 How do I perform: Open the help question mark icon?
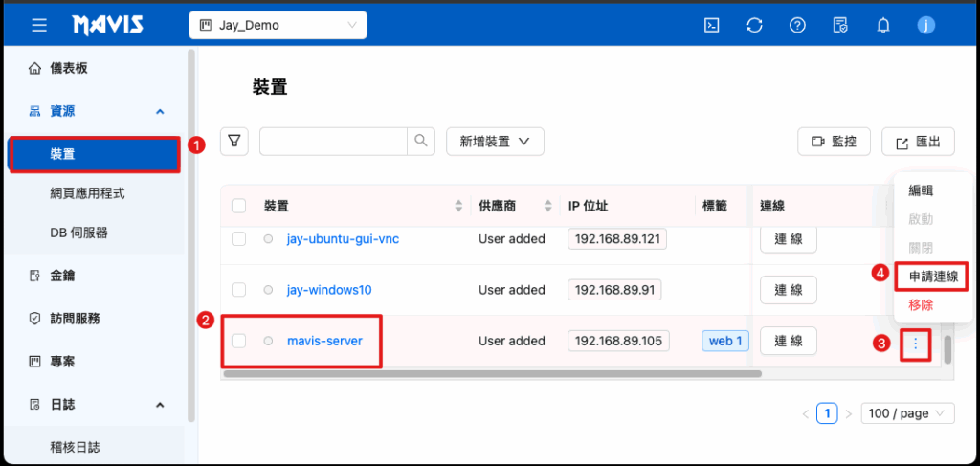797,26
